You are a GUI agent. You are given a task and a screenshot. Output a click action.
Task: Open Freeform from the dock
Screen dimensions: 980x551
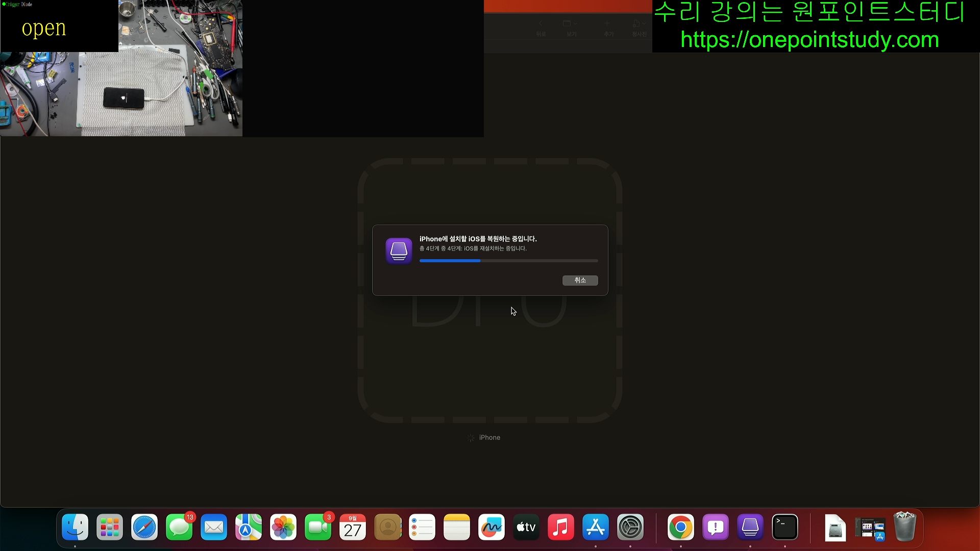(491, 527)
